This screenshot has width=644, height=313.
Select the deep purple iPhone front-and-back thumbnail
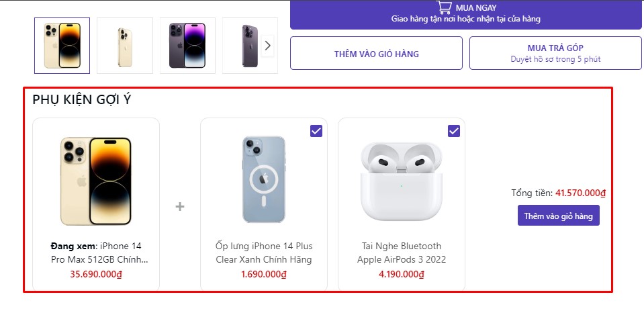187,46
